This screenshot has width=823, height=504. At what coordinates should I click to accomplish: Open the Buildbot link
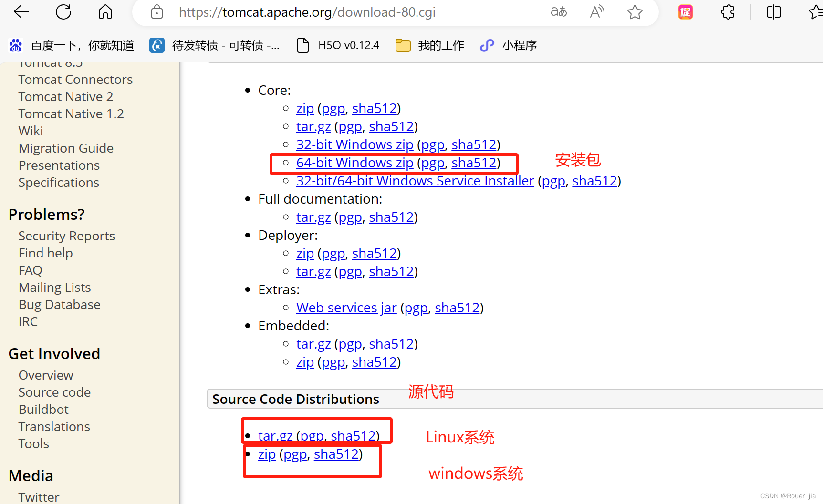(x=43, y=410)
